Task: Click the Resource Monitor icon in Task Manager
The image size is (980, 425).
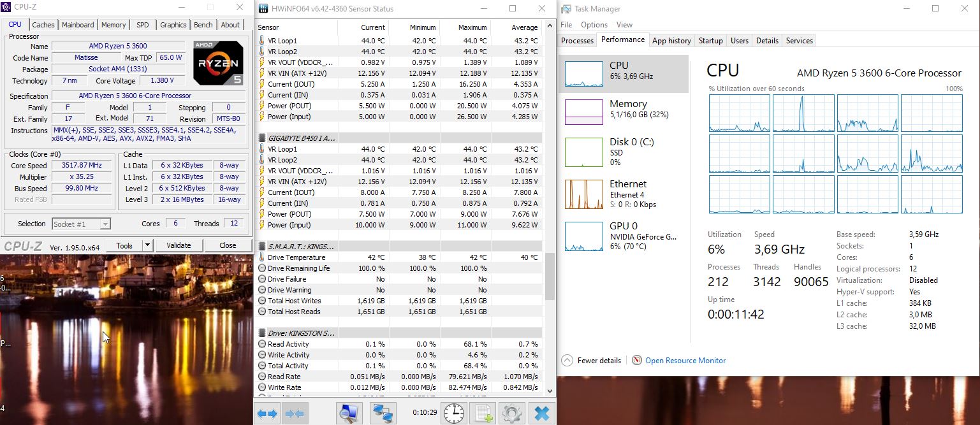Action: pyautogui.click(x=636, y=361)
